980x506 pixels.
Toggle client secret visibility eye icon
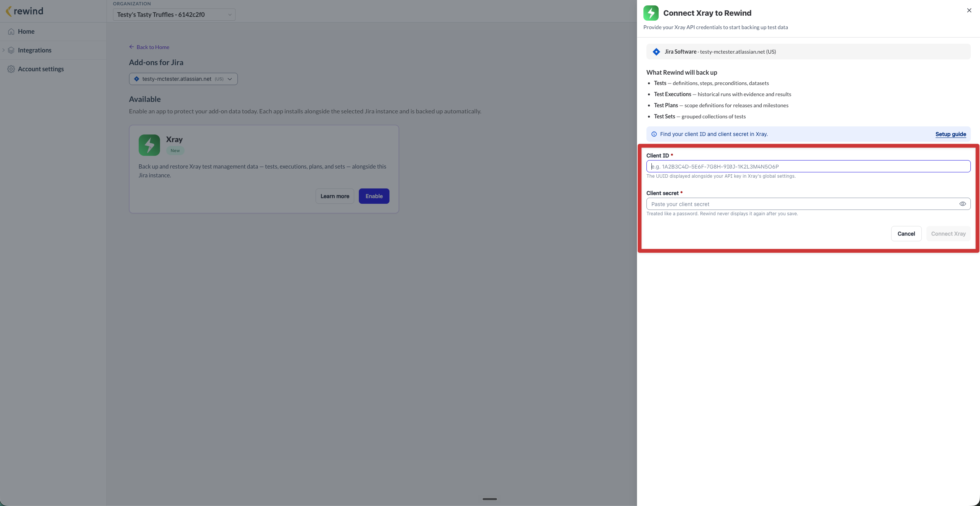pyautogui.click(x=962, y=204)
